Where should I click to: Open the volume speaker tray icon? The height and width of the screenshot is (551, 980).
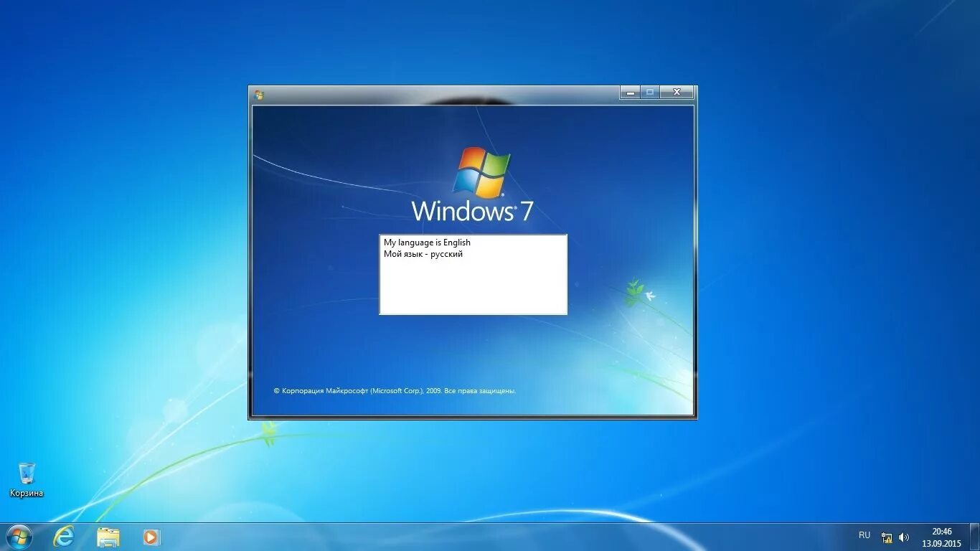coord(904,537)
